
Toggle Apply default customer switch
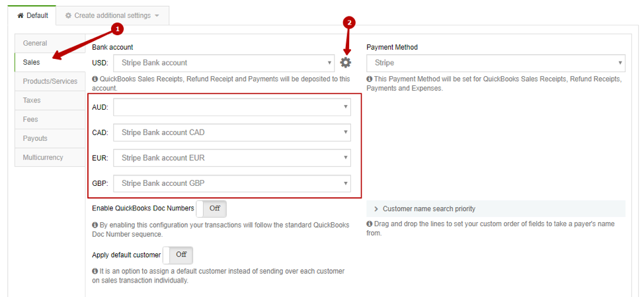click(x=178, y=255)
